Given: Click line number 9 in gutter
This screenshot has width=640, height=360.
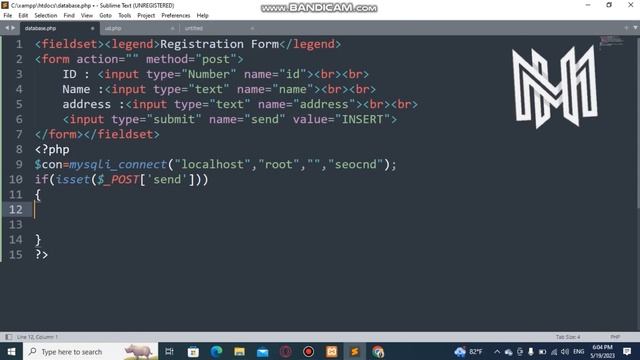Looking at the screenshot, I should pos(19,164).
